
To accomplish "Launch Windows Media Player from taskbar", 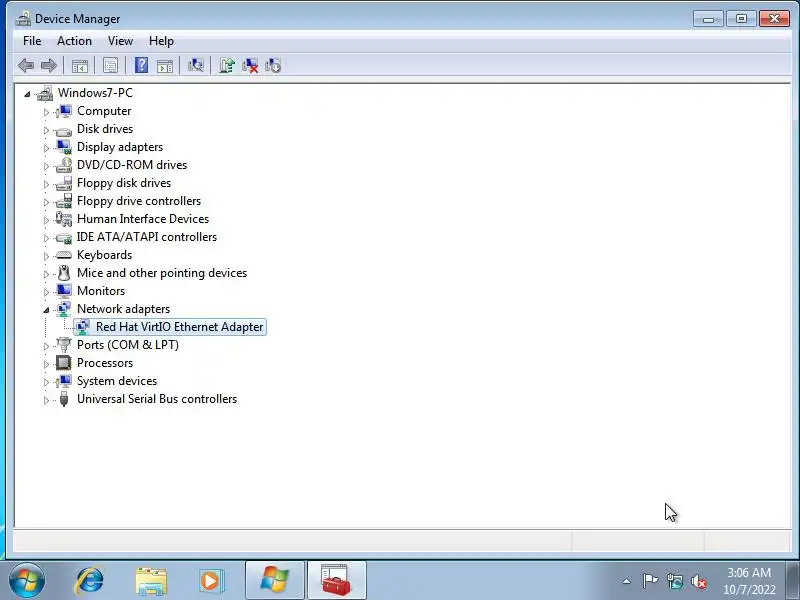I will (211, 581).
